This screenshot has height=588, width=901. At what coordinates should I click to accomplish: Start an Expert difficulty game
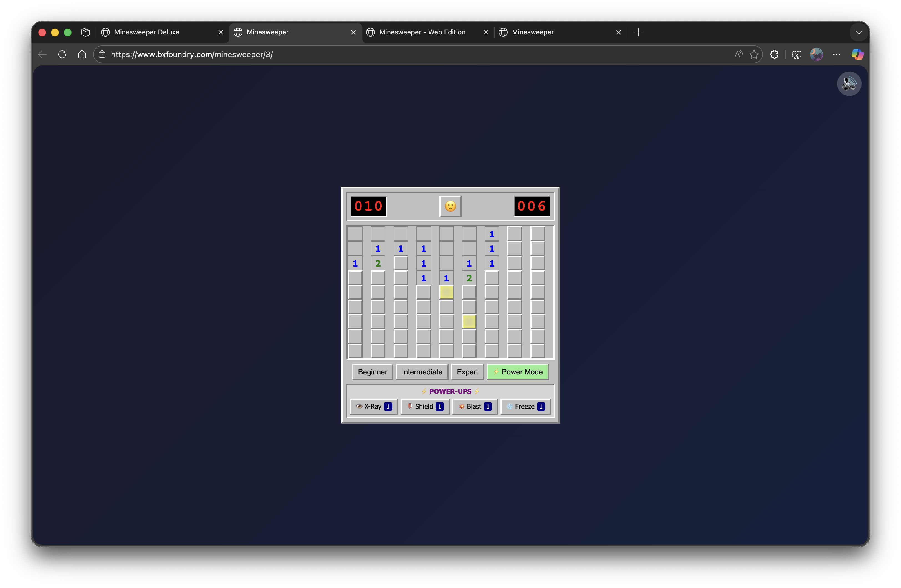[467, 371]
